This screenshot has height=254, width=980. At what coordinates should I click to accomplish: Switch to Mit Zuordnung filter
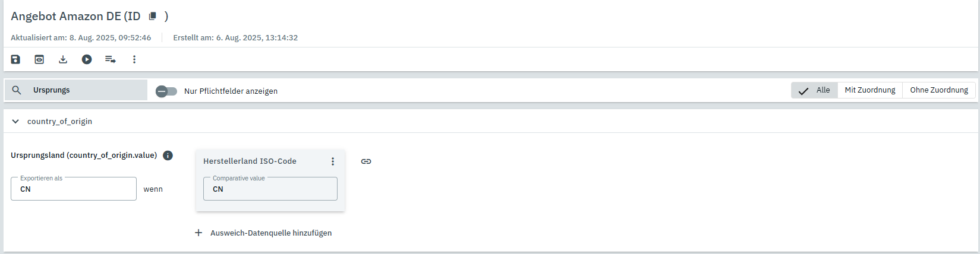[x=869, y=90]
